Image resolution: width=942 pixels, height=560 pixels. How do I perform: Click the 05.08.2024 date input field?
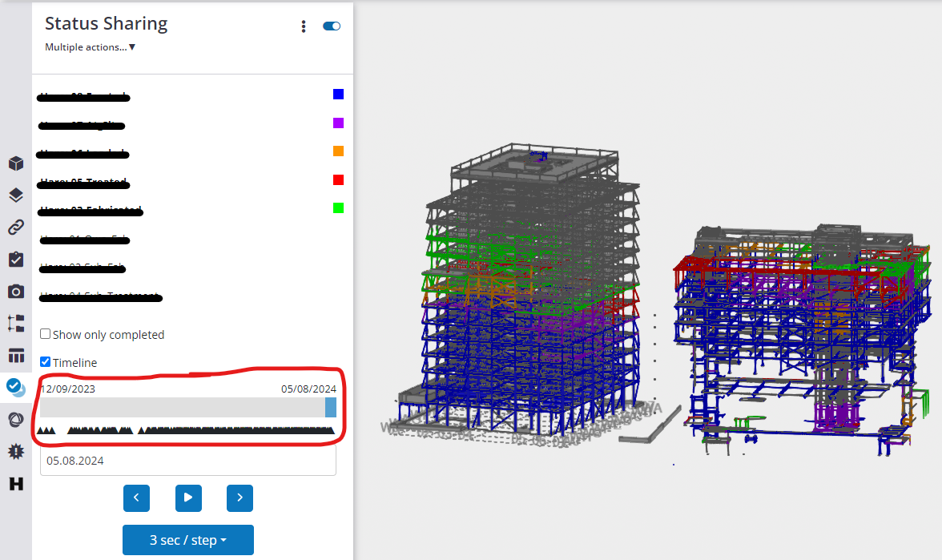pos(188,461)
